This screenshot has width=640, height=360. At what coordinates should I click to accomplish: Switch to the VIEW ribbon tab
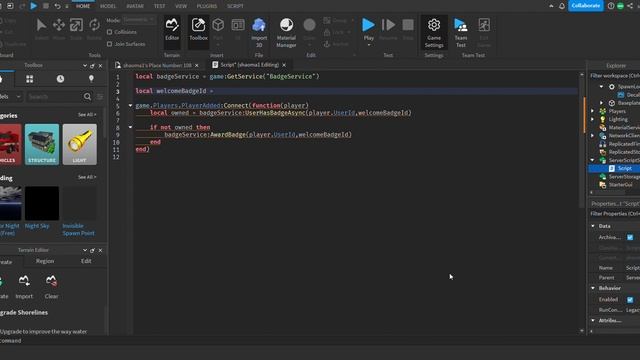pos(181,6)
